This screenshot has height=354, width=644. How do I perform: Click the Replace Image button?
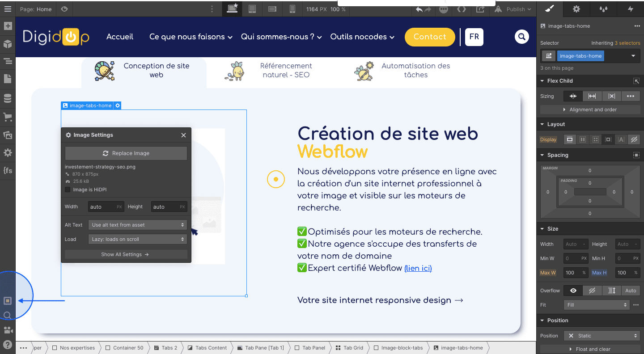click(x=126, y=153)
